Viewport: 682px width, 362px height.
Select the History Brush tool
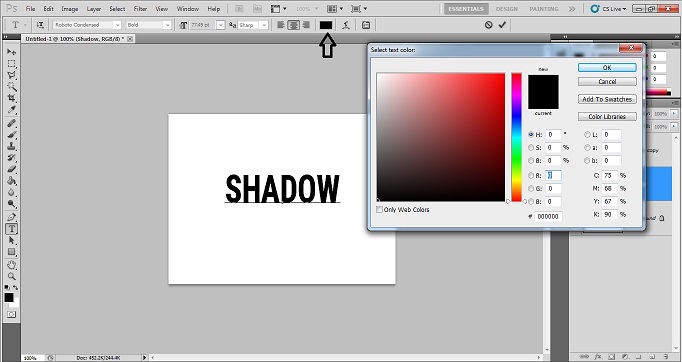pyautogui.click(x=11, y=158)
